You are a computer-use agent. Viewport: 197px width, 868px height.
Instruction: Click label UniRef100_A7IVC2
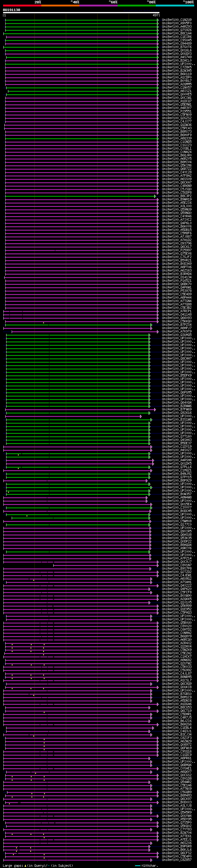pyautogui.click(x=177, y=220)
